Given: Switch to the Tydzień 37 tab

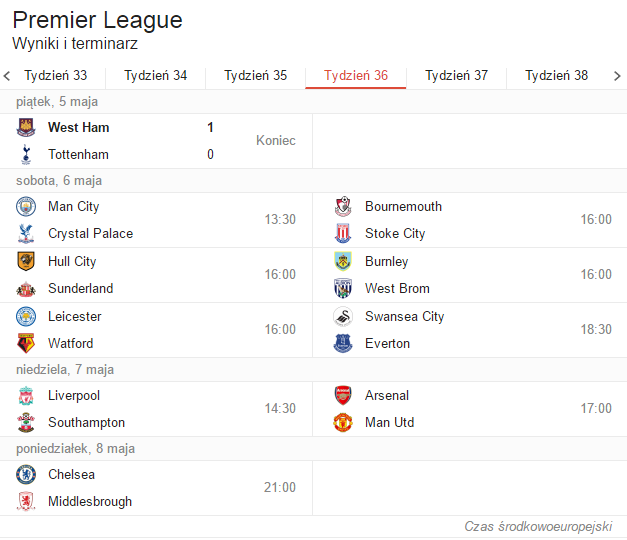Looking at the screenshot, I should [456, 76].
